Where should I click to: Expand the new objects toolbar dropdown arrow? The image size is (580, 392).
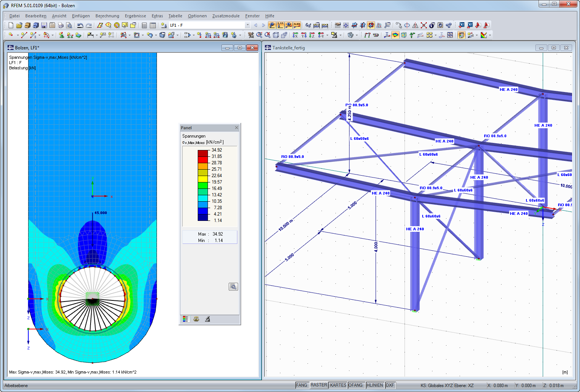click(x=18, y=35)
